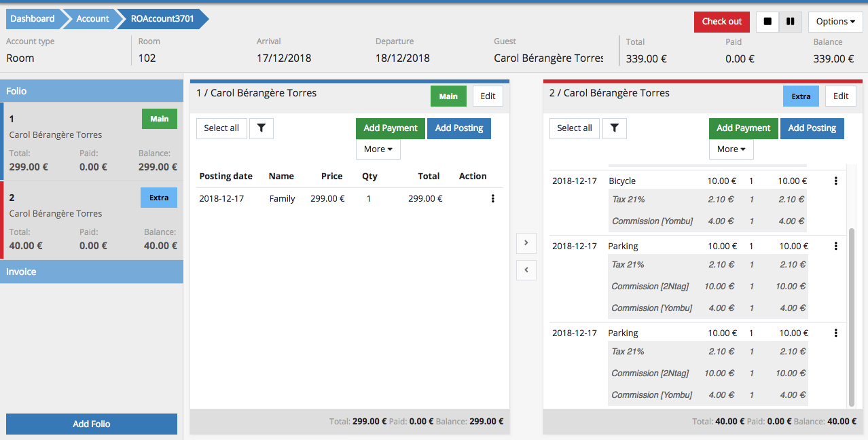Open the Options dropdown
Image resolution: width=868 pixels, height=440 pixels.
[x=835, y=22]
